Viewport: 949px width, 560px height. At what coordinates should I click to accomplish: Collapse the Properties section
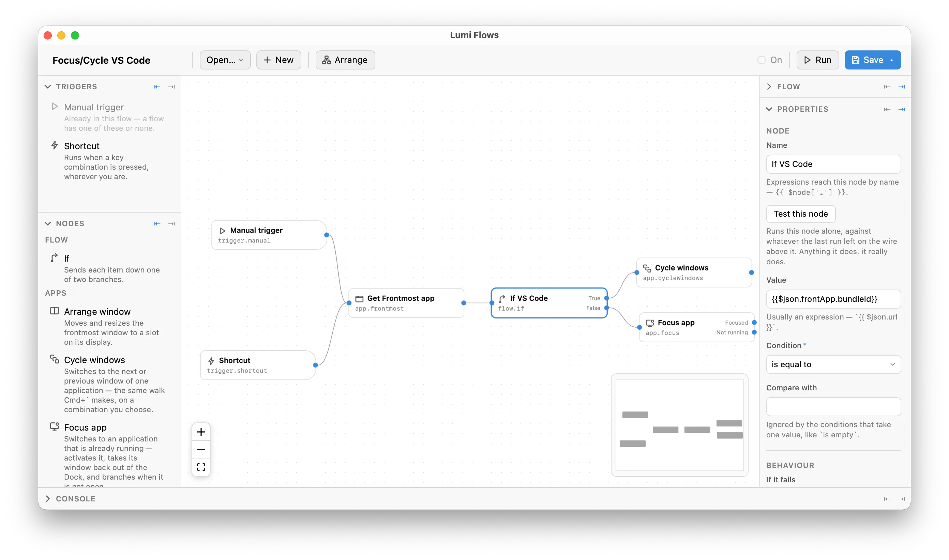pyautogui.click(x=769, y=109)
